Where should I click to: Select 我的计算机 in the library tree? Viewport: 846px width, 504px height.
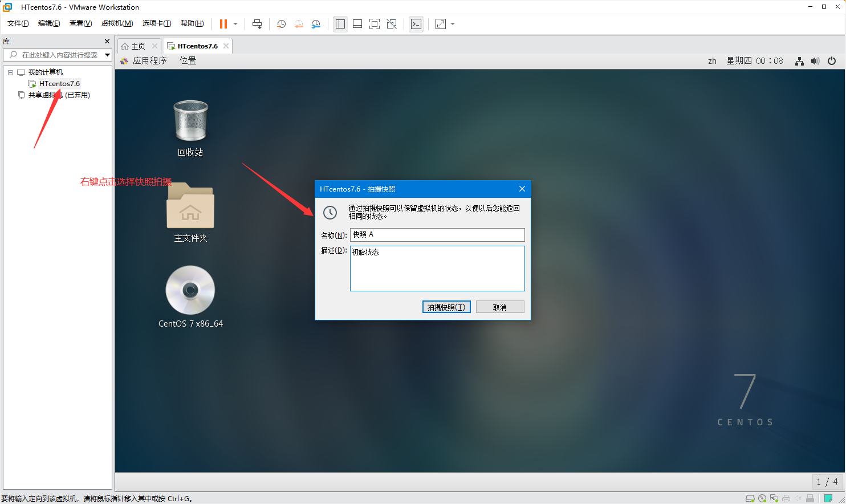45,72
